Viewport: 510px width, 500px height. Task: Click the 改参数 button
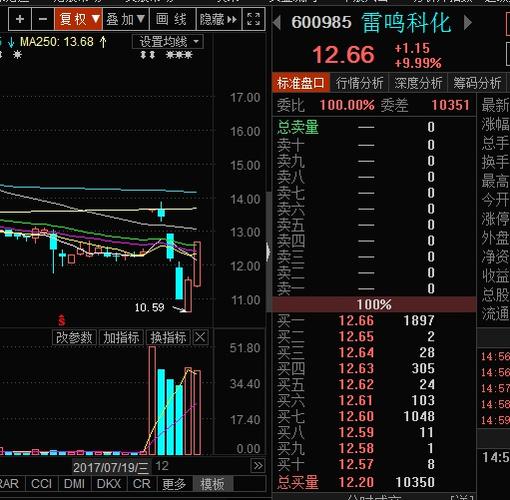(x=74, y=338)
